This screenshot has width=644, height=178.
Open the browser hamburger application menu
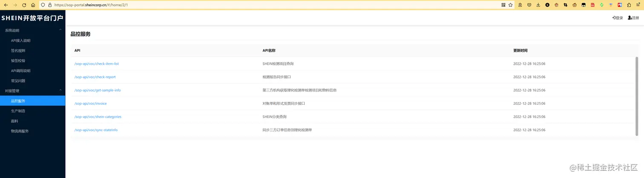(x=638, y=5)
